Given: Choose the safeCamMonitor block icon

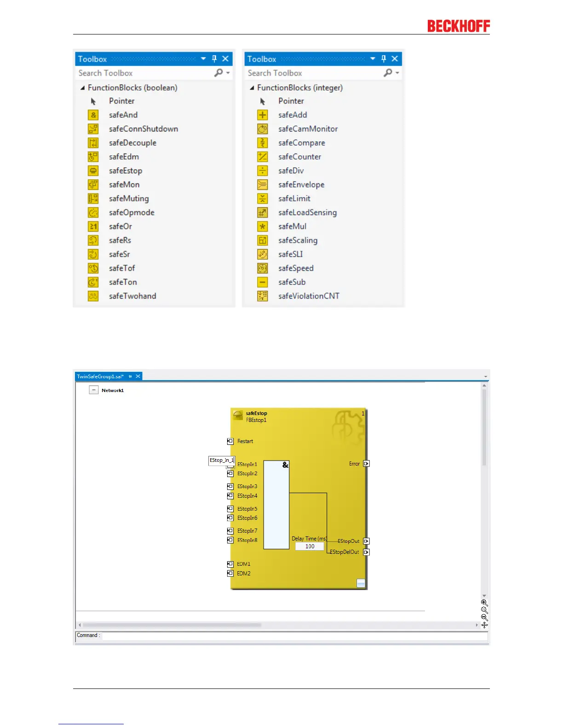Looking at the screenshot, I should [263, 129].
